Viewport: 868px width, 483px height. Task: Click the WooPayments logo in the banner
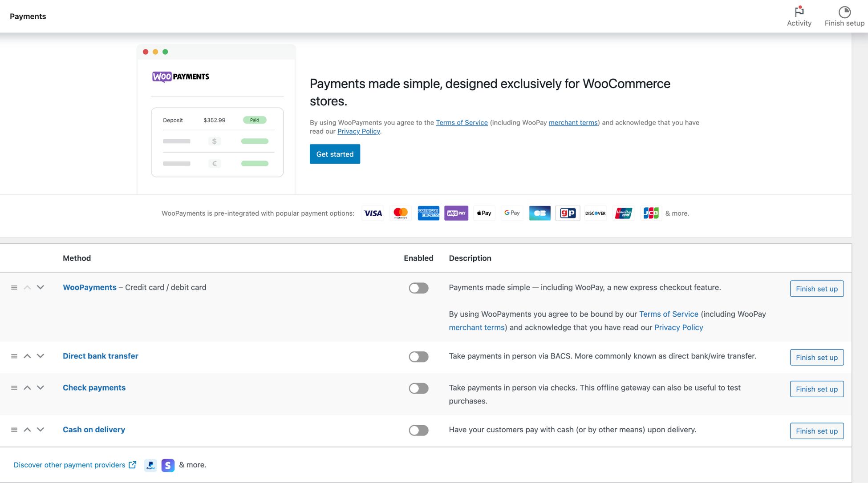coord(181,76)
